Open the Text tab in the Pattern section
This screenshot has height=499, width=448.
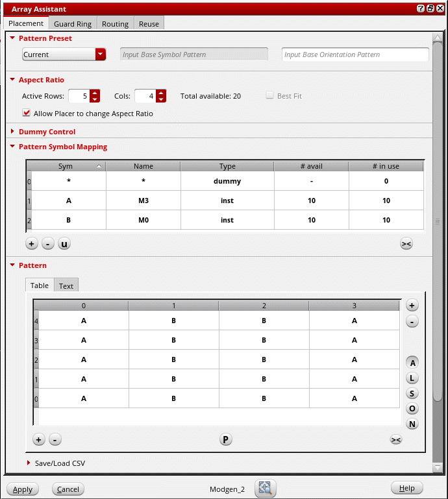click(x=66, y=286)
